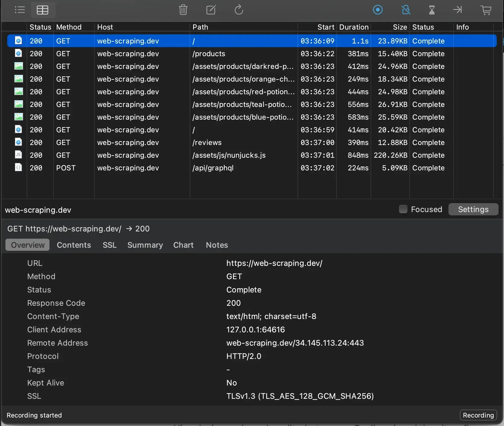Select the POST request to /api/graphql
Viewport: 504px width, 426px height.
pyautogui.click(x=212, y=168)
